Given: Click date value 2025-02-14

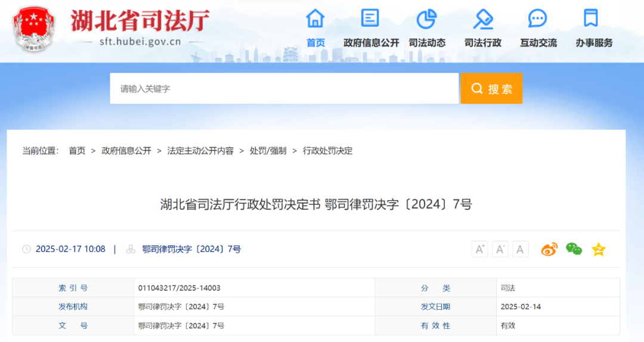Looking at the screenshot, I should 521,307.
